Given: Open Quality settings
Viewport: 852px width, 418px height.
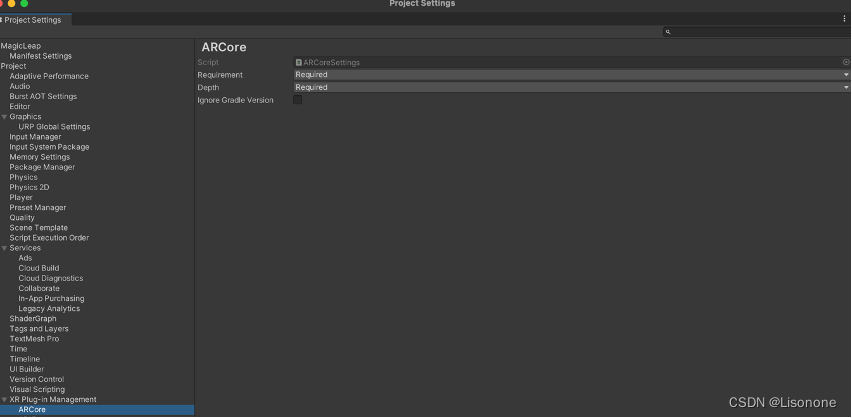Looking at the screenshot, I should tap(22, 218).
